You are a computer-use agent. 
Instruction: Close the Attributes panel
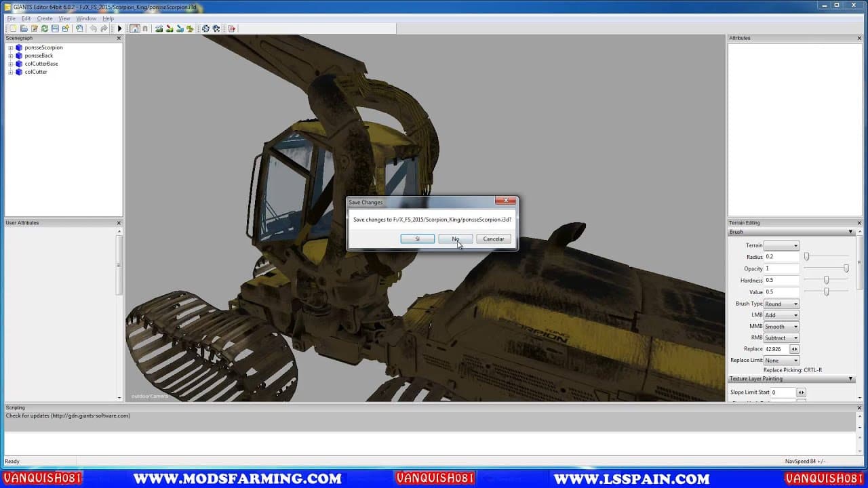pyautogui.click(x=859, y=38)
